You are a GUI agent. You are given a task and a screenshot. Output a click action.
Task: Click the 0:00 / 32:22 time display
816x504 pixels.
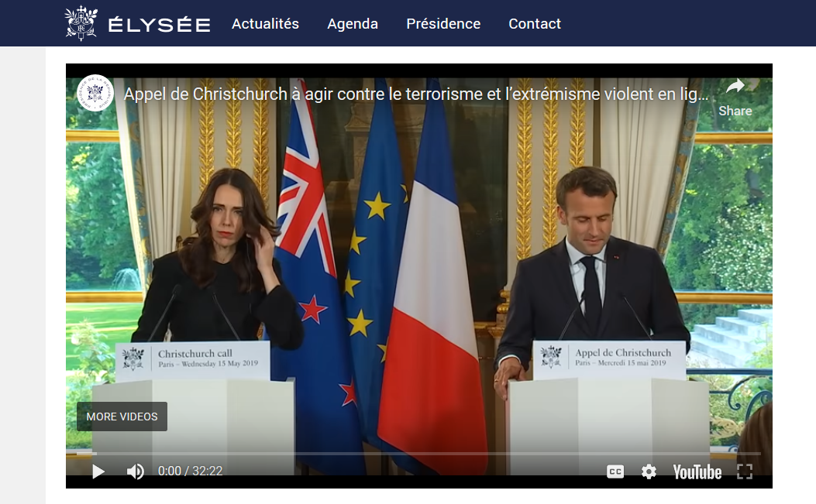pyautogui.click(x=190, y=471)
